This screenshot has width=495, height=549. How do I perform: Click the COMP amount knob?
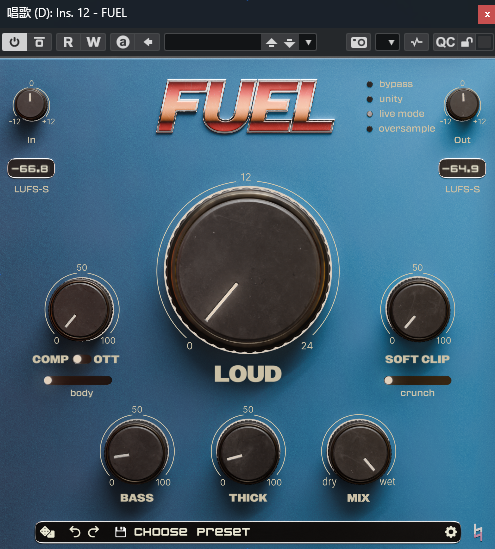click(81, 310)
